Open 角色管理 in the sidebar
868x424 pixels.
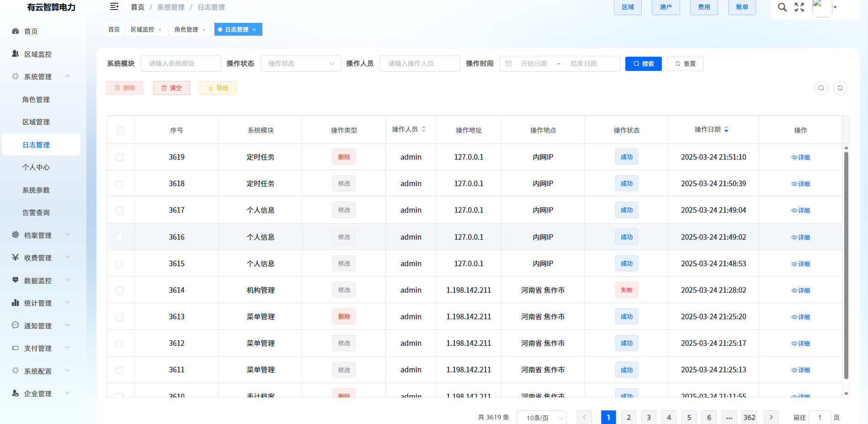36,100
